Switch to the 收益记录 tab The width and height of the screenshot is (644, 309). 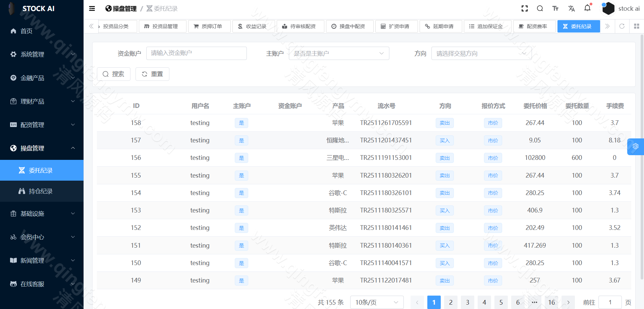click(x=254, y=26)
